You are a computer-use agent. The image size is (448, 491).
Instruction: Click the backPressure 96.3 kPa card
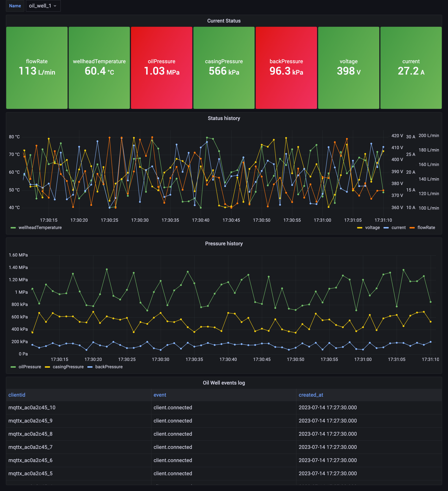[x=286, y=68]
